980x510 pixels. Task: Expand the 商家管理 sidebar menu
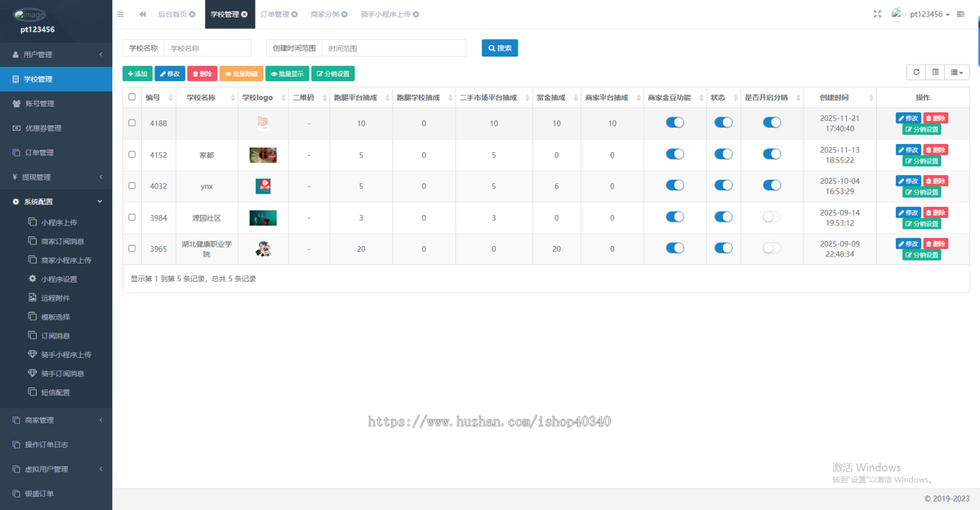[x=56, y=420]
